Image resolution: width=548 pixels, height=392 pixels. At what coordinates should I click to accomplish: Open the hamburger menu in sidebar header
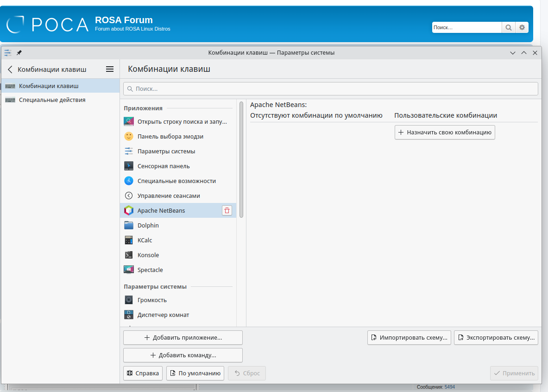coord(110,69)
